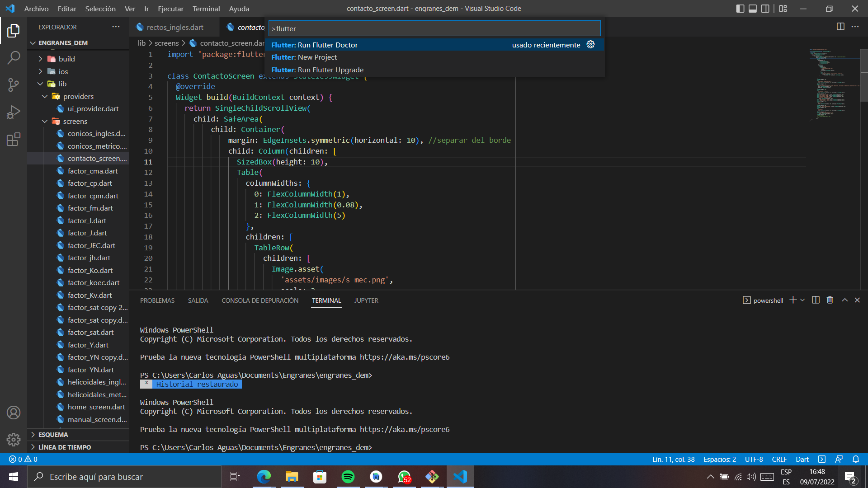This screenshot has width=868, height=488.
Task: Open the Ejecutar menu
Action: tap(170, 9)
